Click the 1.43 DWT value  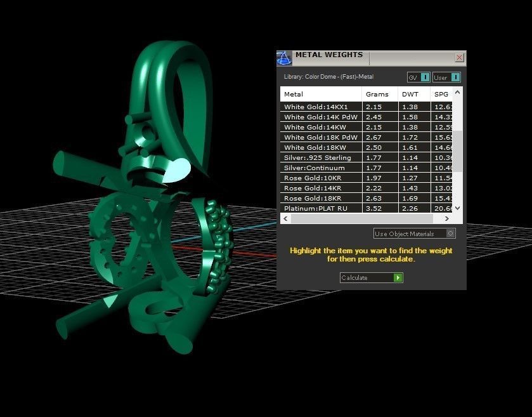[410, 188]
